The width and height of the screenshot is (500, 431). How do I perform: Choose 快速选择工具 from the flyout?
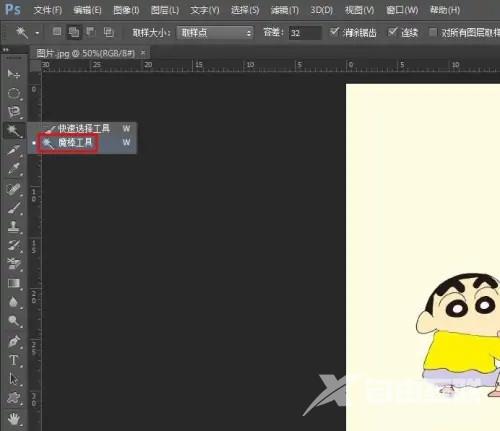coord(83,128)
